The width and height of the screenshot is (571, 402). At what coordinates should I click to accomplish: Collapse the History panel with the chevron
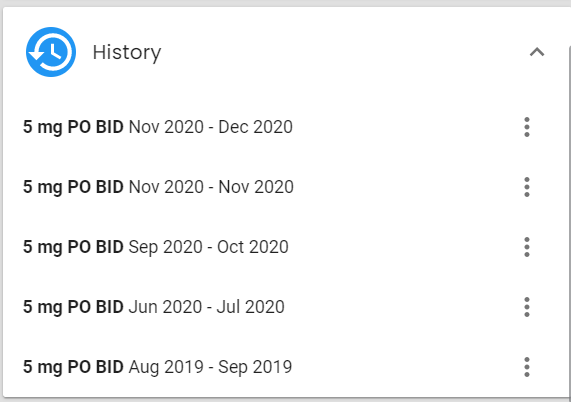pyautogui.click(x=537, y=52)
